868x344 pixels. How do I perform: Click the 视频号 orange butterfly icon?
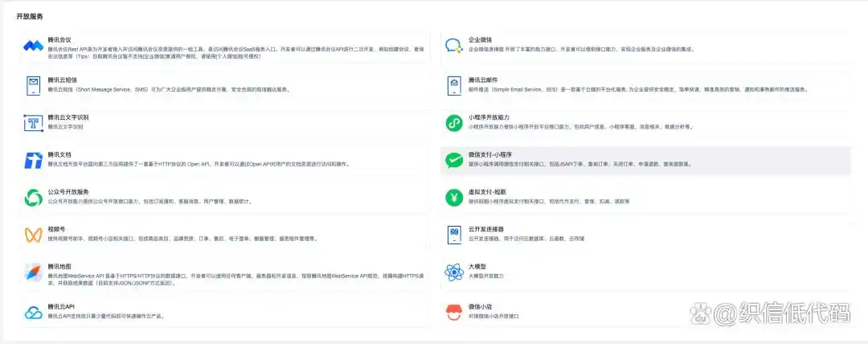(33, 235)
